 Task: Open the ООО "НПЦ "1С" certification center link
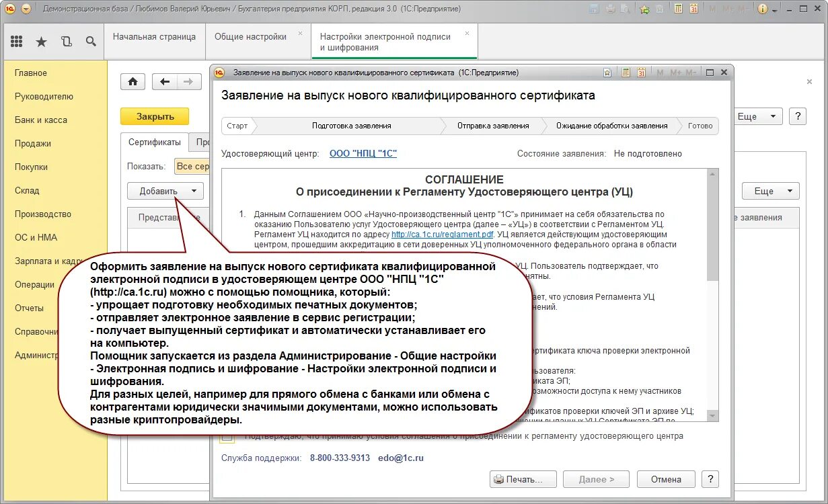point(363,153)
